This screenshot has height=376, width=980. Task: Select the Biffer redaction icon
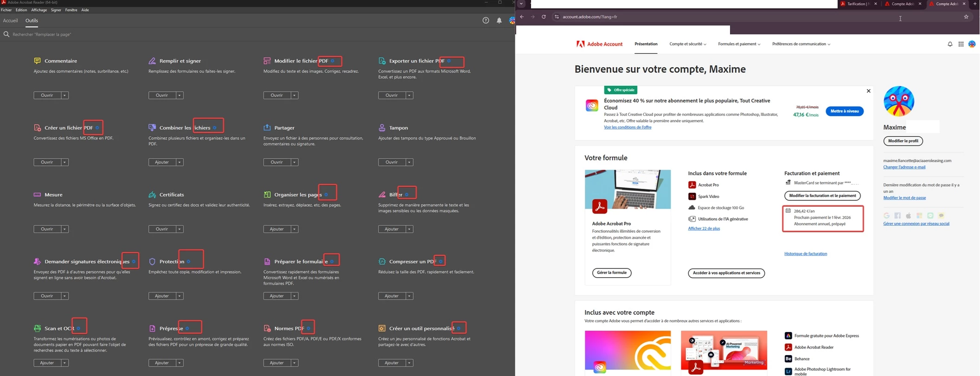382,195
